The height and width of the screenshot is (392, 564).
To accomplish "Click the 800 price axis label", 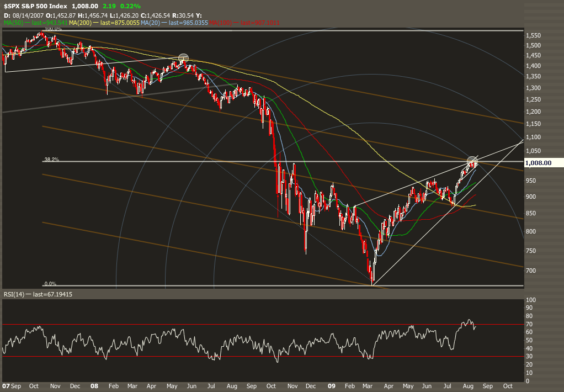I will [x=530, y=232].
